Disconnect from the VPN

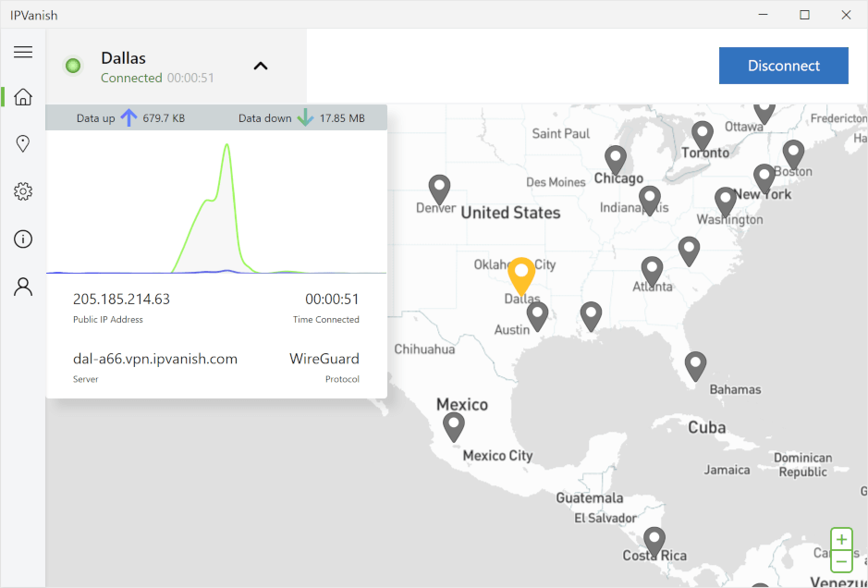783,66
